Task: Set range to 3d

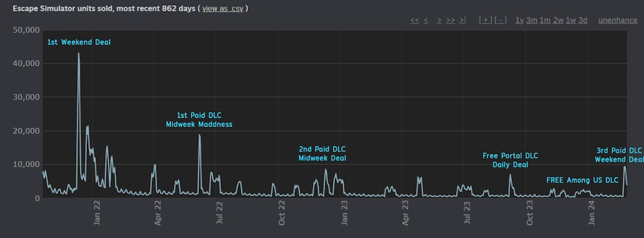Action: coord(583,20)
